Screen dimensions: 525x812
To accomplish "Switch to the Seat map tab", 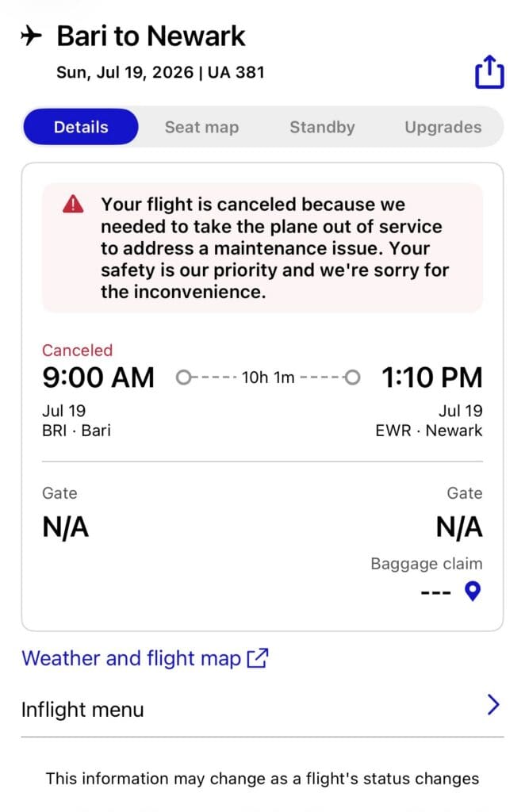I will coord(202,127).
